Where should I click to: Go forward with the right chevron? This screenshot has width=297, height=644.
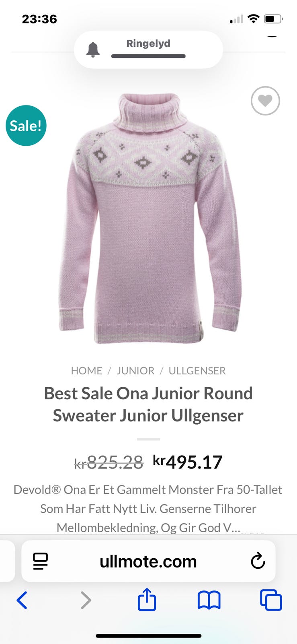[x=86, y=600]
